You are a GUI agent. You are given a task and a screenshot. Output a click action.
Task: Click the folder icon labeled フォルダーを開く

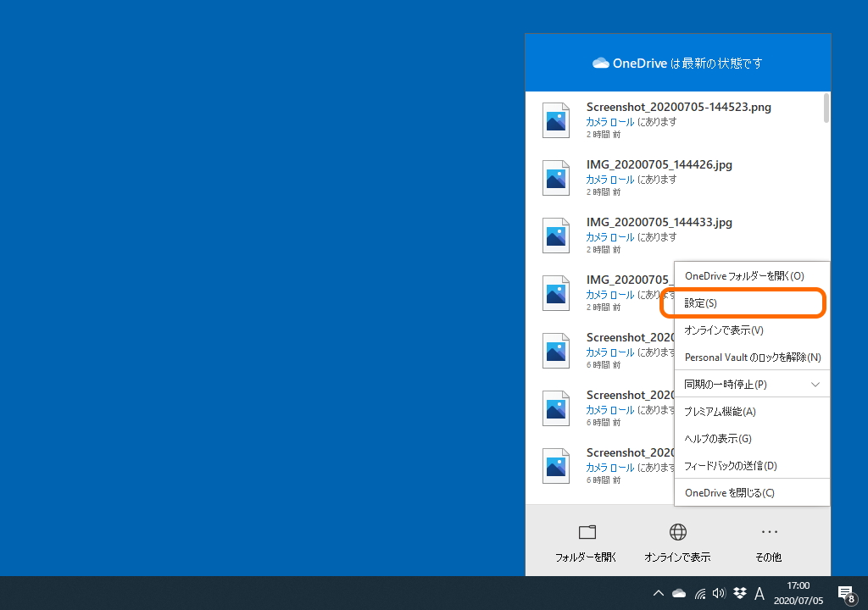click(x=586, y=532)
